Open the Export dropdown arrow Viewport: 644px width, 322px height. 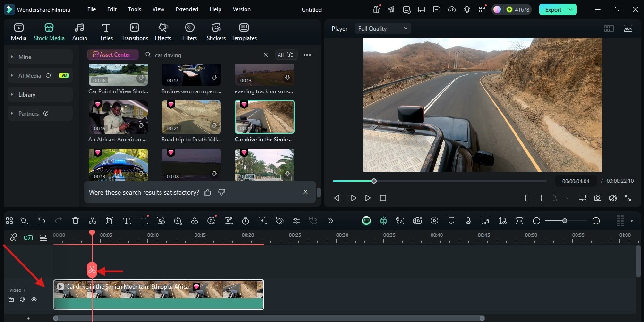[x=570, y=9]
